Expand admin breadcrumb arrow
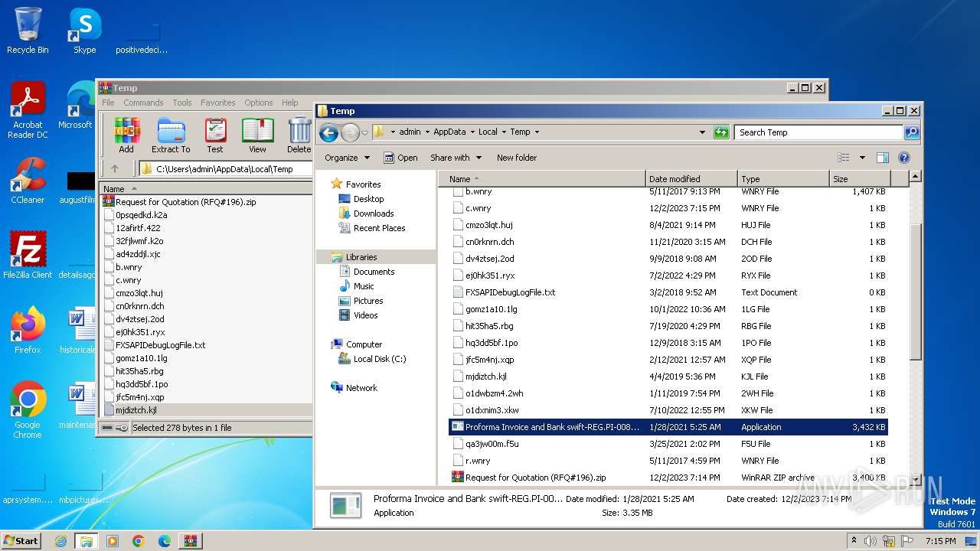Viewport: 980px width, 551px height. 427,132
